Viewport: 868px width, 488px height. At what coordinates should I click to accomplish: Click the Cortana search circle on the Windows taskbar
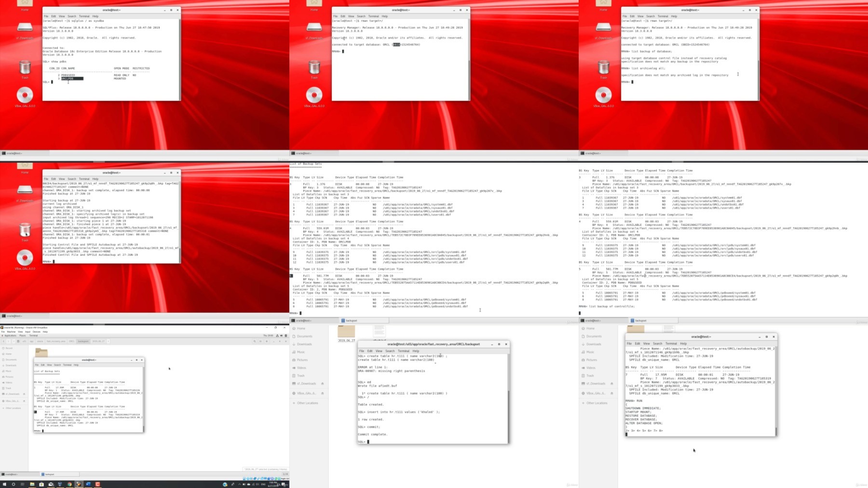point(14,484)
